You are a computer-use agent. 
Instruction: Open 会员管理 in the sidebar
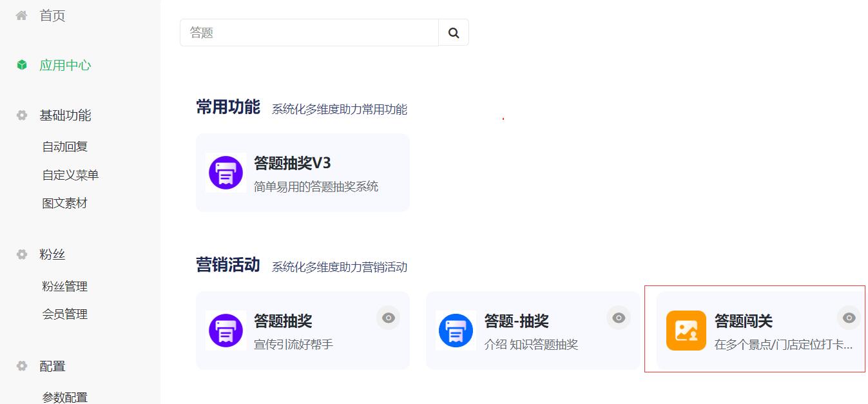64,314
